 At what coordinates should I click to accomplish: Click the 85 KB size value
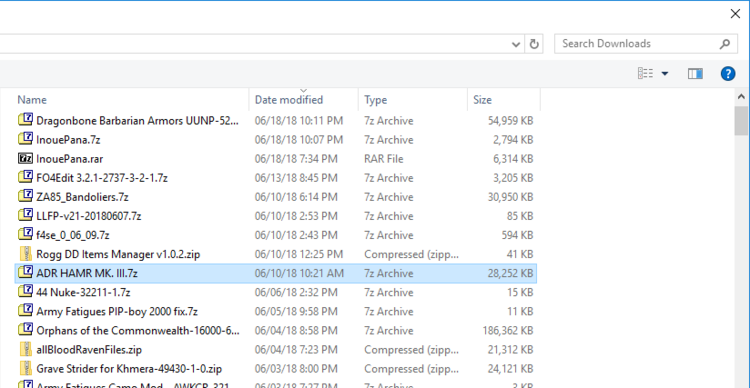[520, 216]
